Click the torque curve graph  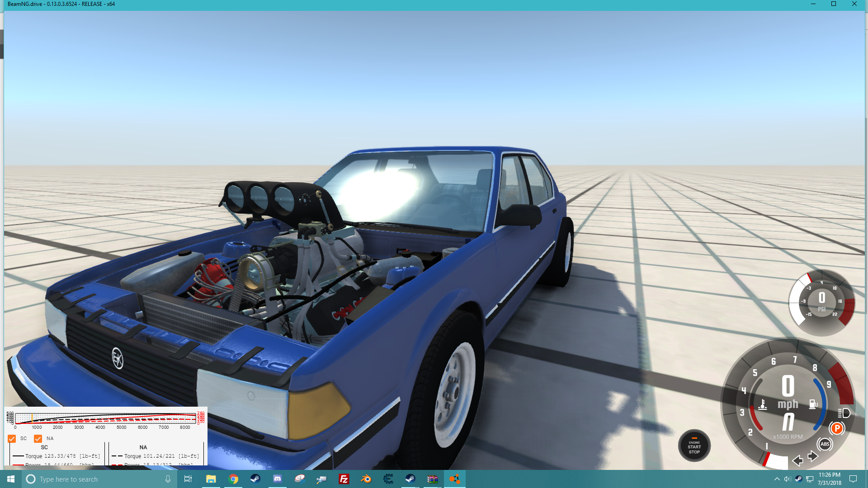coord(106,418)
